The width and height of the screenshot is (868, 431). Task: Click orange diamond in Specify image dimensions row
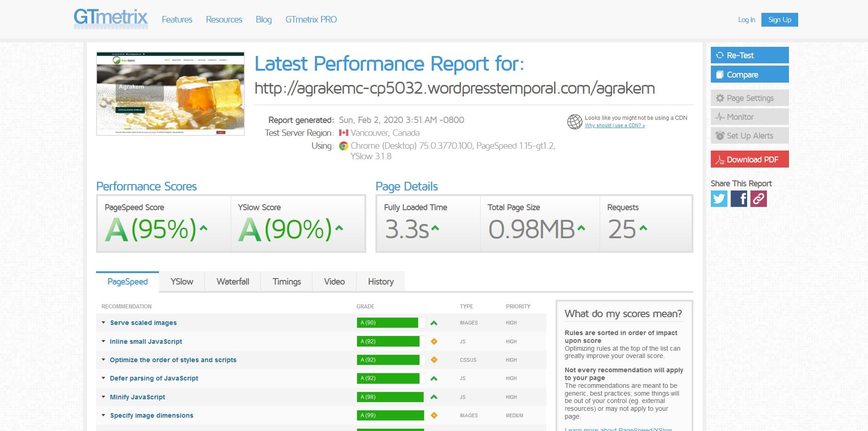[434, 415]
